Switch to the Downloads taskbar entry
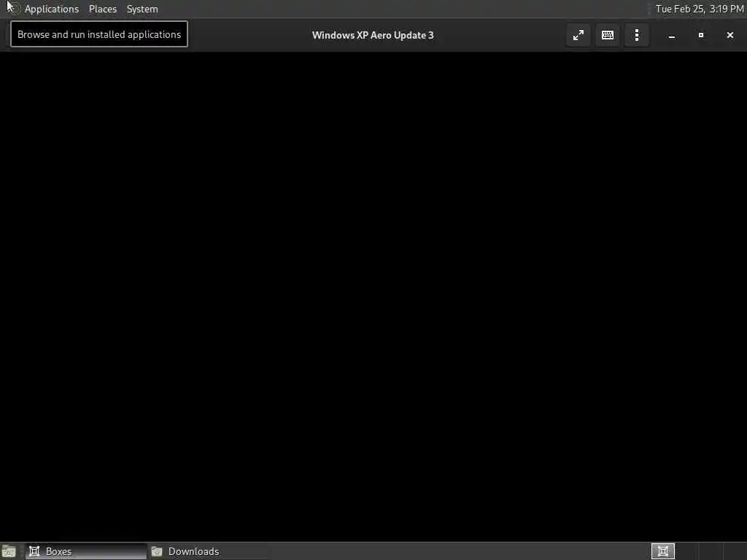The image size is (747, 560). [x=208, y=551]
